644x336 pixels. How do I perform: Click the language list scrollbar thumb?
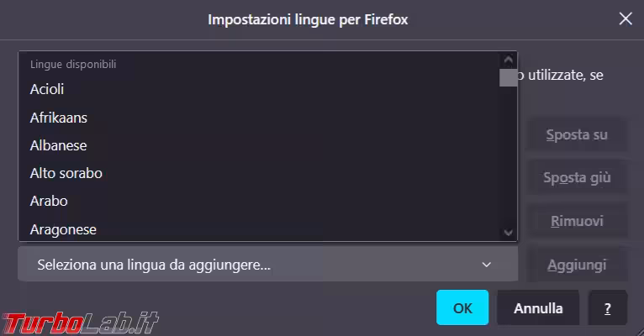pyautogui.click(x=508, y=78)
